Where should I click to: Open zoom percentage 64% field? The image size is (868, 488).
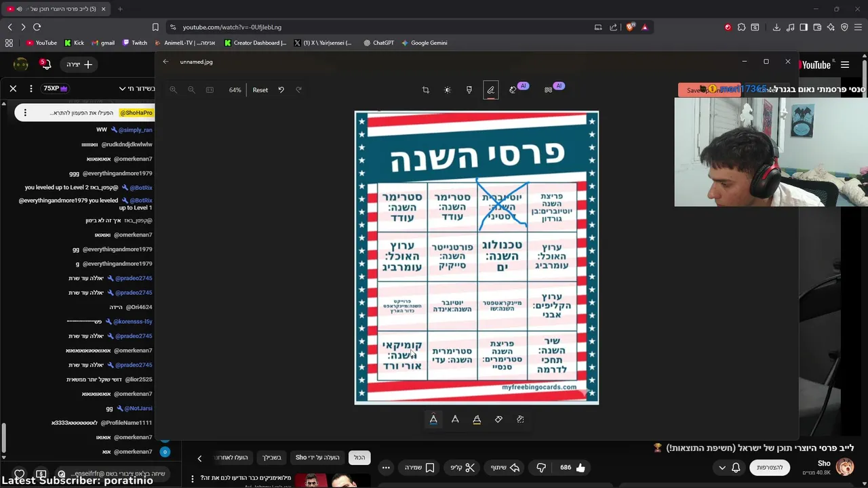(235, 89)
